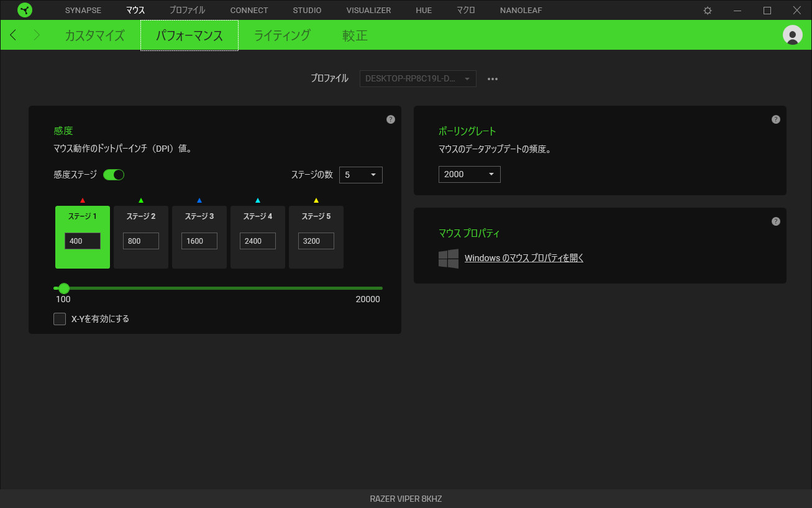812x508 pixels.
Task: Open settings via the gear icon
Action: click(708, 11)
